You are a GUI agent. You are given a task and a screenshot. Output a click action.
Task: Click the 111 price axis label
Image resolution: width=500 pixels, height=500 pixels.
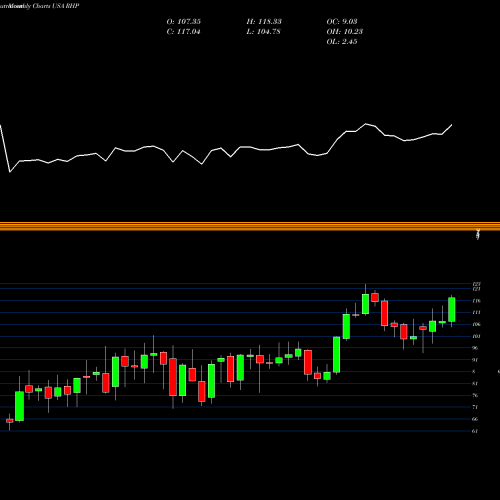coord(477,313)
